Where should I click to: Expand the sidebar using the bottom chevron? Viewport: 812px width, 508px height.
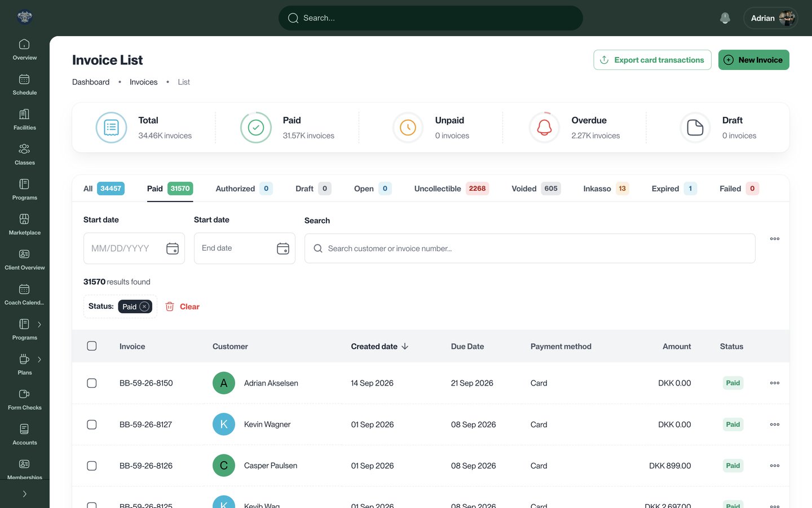click(25, 494)
